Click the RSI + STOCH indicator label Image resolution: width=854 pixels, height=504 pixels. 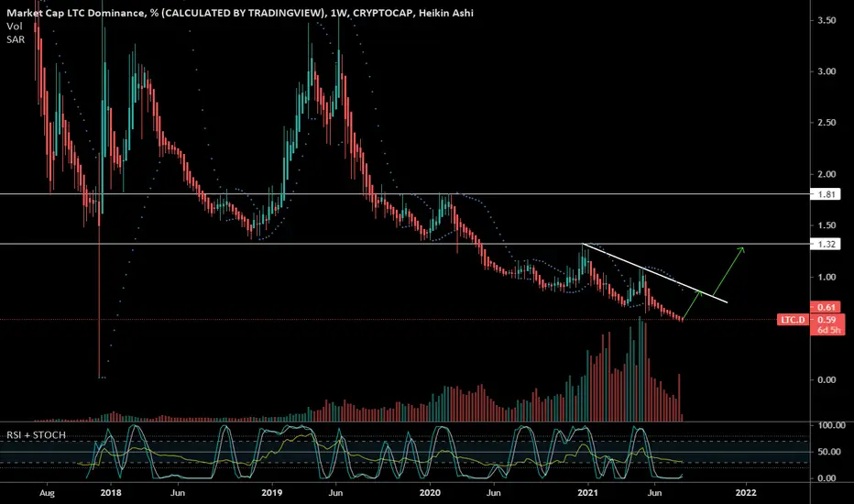click(x=36, y=434)
